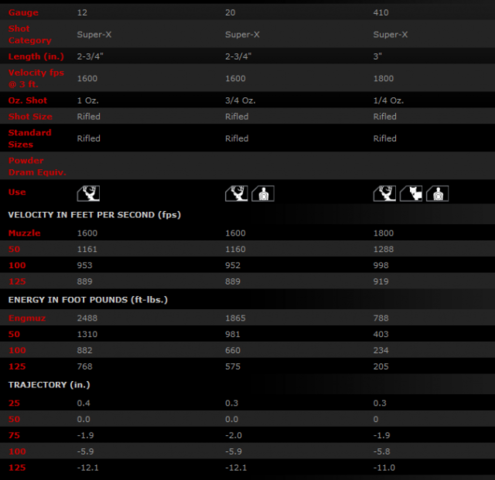
Task: Click deer use icon in 20 gauge column
Action: (x=236, y=193)
